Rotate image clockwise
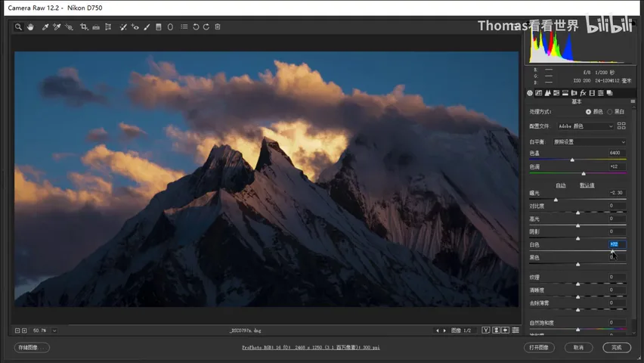The width and height of the screenshot is (644, 363). coord(206,26)
